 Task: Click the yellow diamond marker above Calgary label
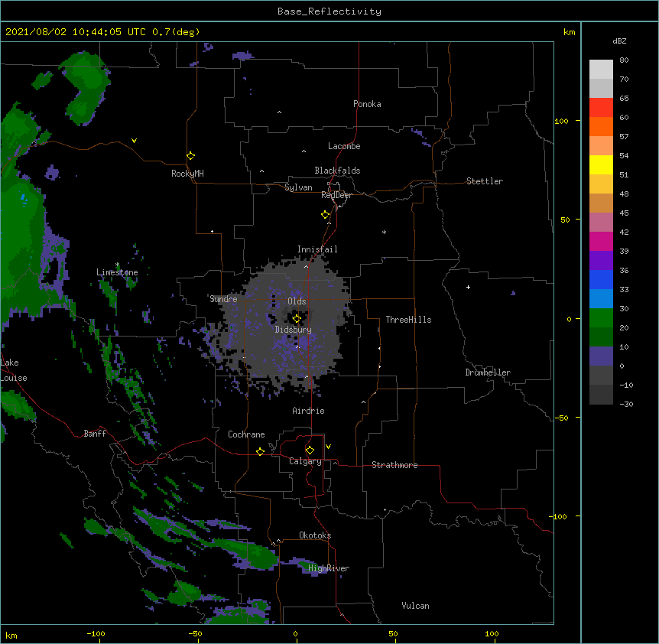pyautogui.click(x=310, y=450)
